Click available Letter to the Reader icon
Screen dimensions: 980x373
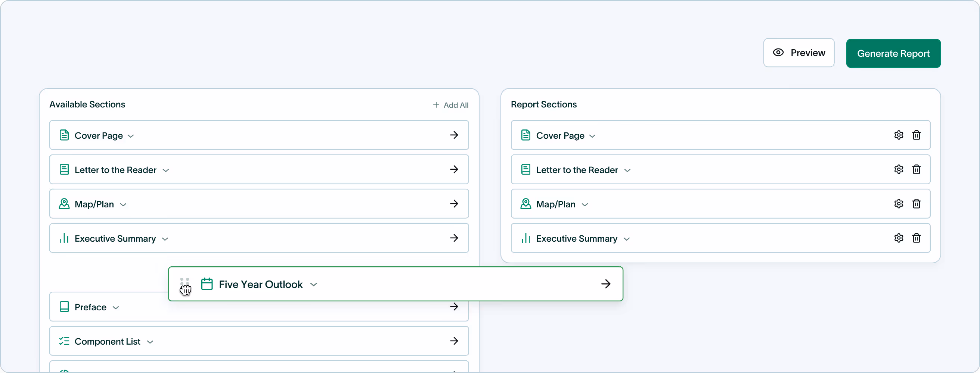pyautogui.click(x=64, y=169)
